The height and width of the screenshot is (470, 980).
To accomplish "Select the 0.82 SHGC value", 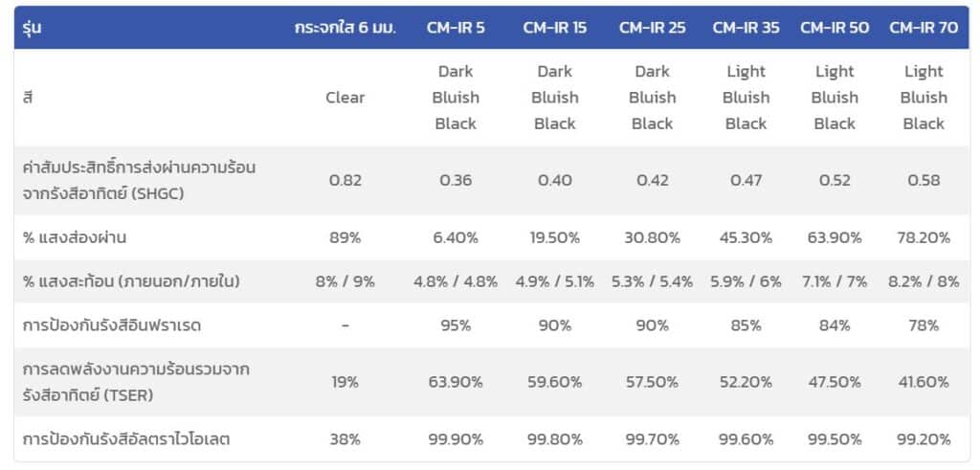I will (345, 180).
